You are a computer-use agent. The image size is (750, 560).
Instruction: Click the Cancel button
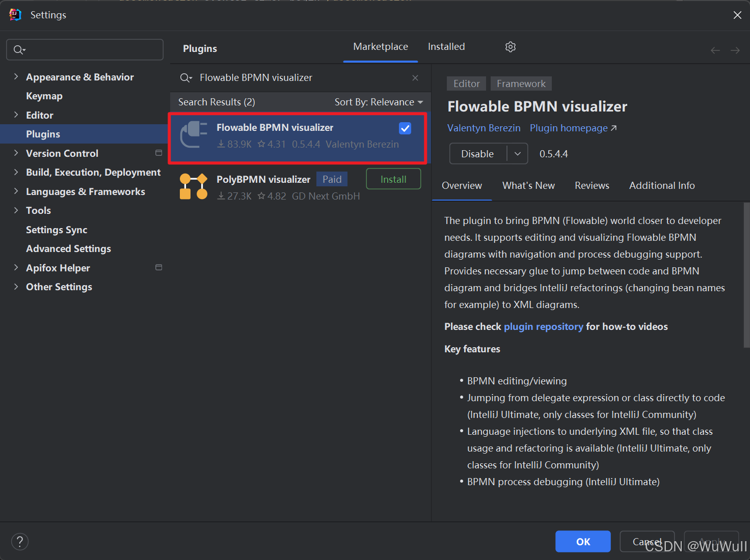[647, 542]
